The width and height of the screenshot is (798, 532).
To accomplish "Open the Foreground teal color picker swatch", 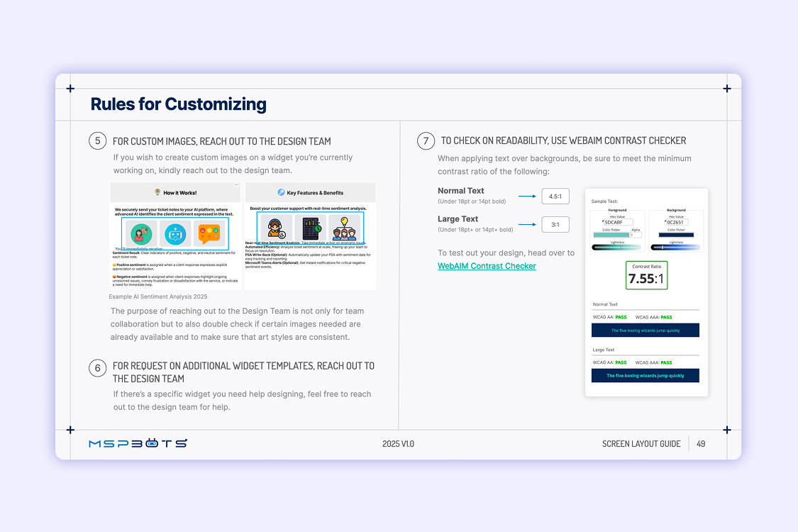I will pos(611,235).
